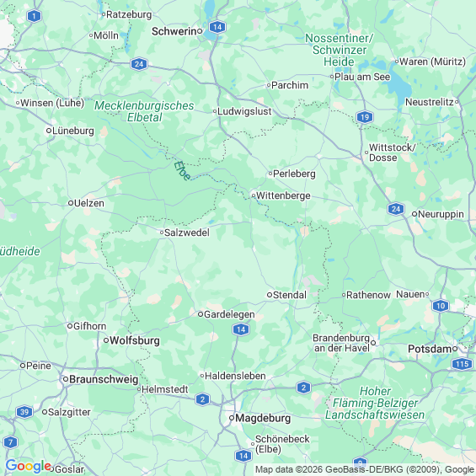This screenshot has height=476, width=476.
Task: Select Nossentiner/Schwinzer Heide nature park label
Action: [x=339, y=50]
